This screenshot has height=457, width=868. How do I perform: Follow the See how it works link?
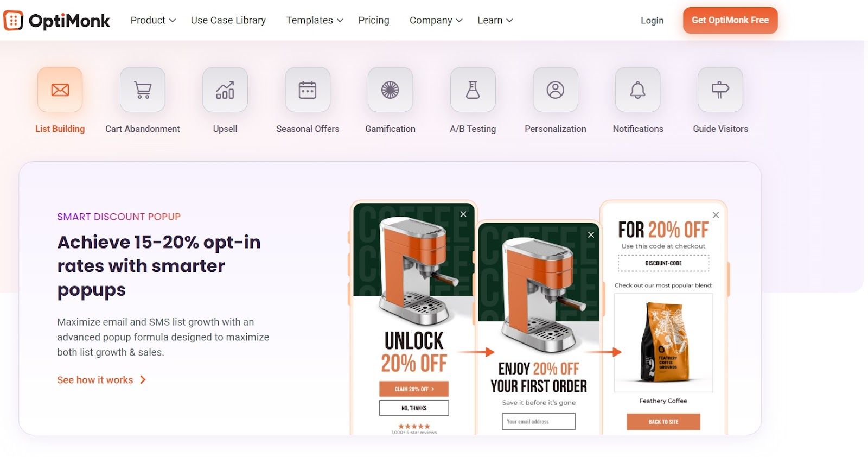click(101, 380)
